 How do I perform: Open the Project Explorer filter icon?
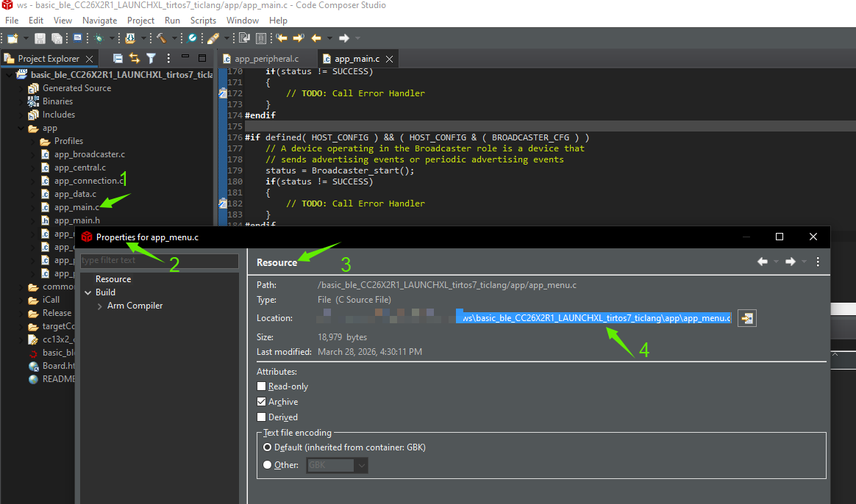(x=151, y=58)
